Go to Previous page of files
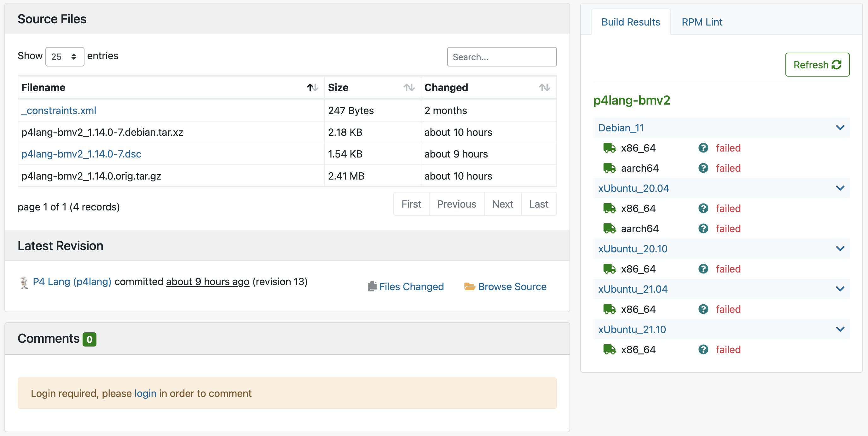This screenshot has width=868, height=436. 457,204
